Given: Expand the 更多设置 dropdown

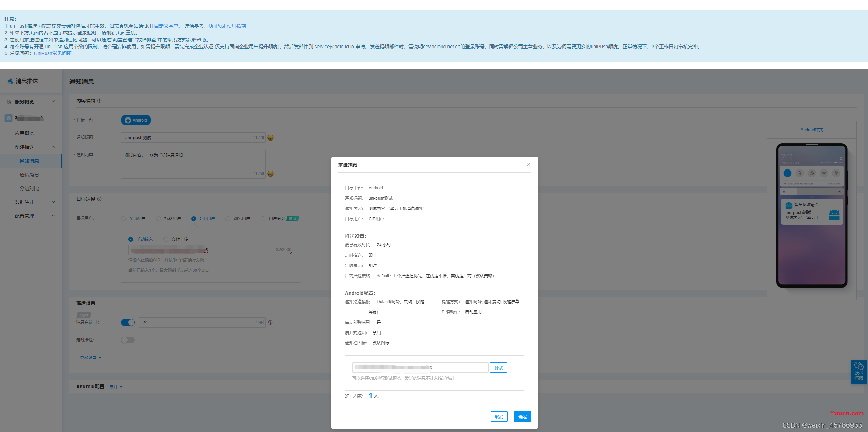Looking at the screenshot, I should [x=91, y=358].
